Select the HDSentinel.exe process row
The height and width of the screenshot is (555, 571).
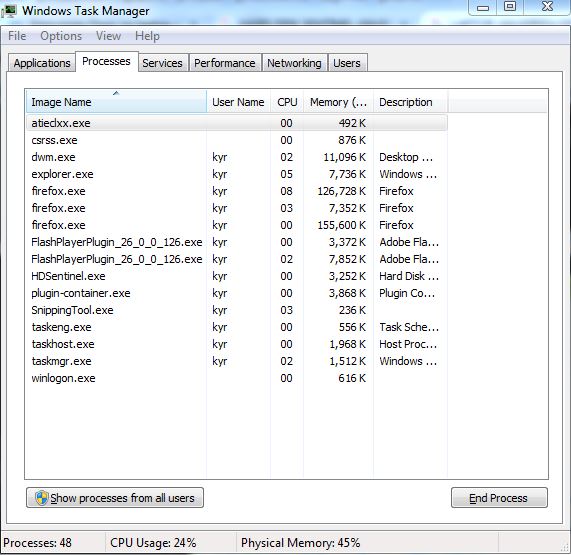pos(237,276)
